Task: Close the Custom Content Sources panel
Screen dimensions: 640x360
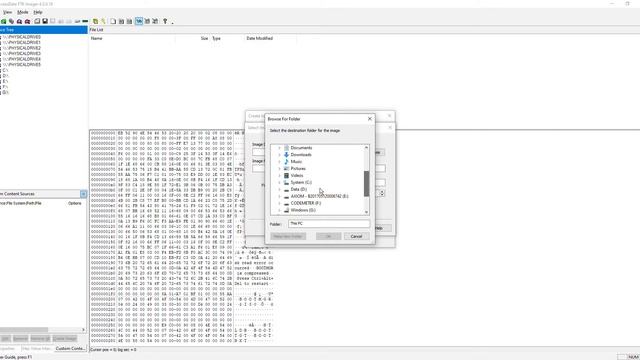Action: [84, 194]
